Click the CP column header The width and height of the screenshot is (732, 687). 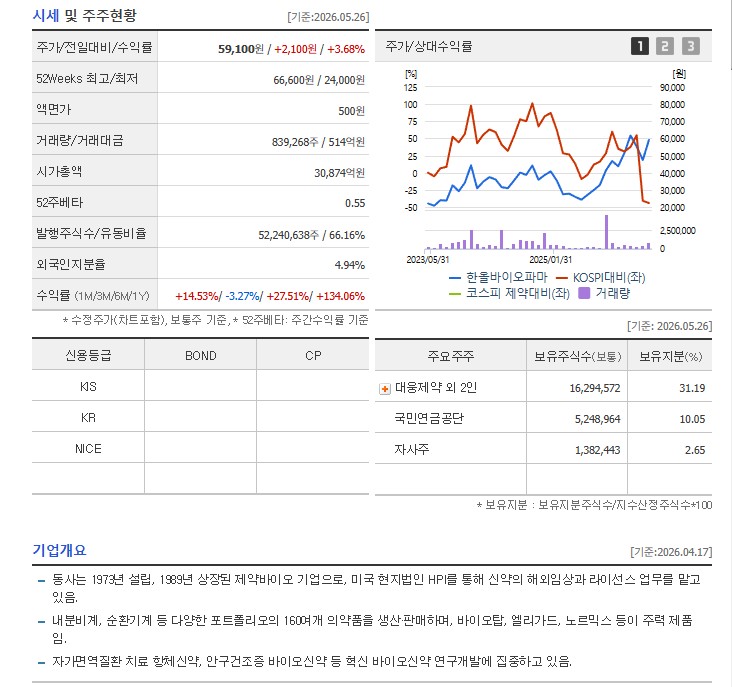click(313, 356)
